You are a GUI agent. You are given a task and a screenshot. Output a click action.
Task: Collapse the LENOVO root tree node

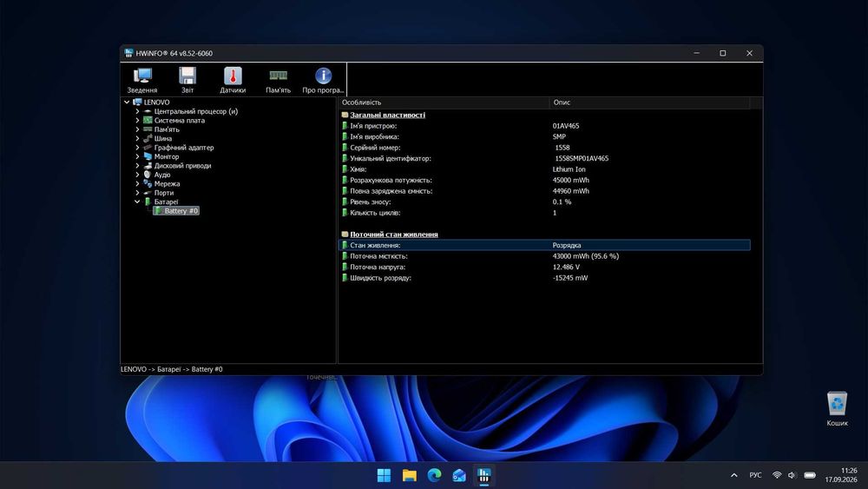click(127, 102)
